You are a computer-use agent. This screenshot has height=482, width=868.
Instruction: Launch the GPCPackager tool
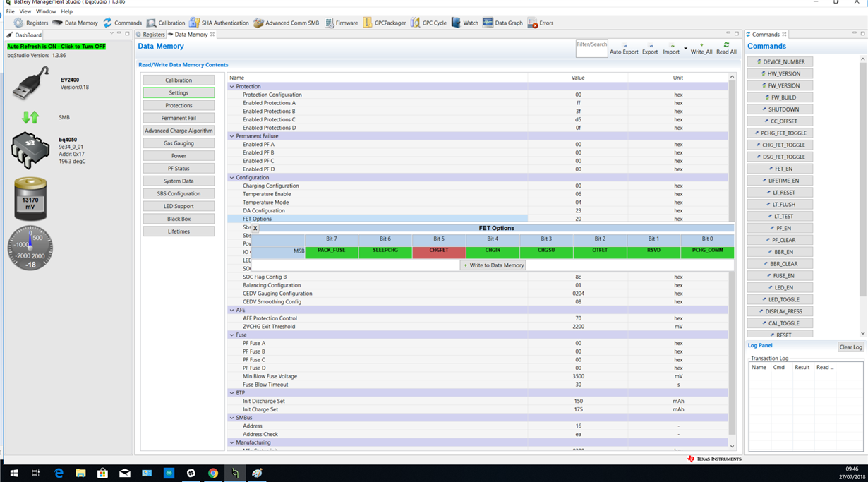point(384,23)
